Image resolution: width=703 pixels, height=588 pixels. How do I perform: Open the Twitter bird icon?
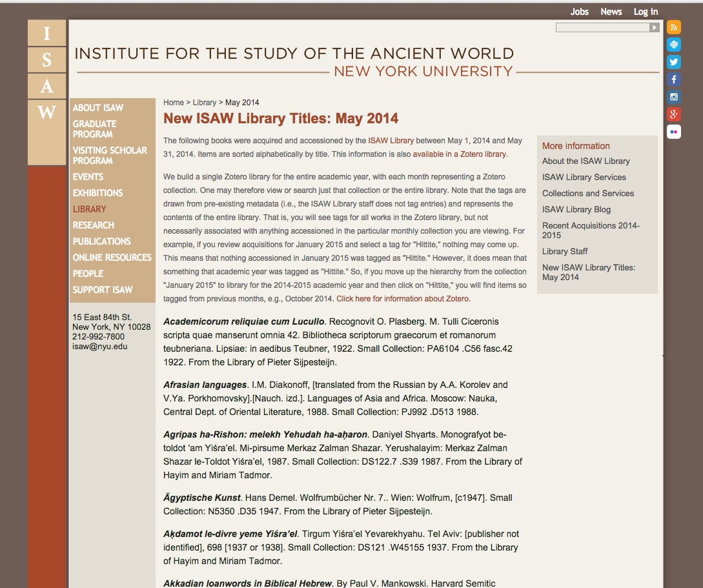tap(674, 62)
